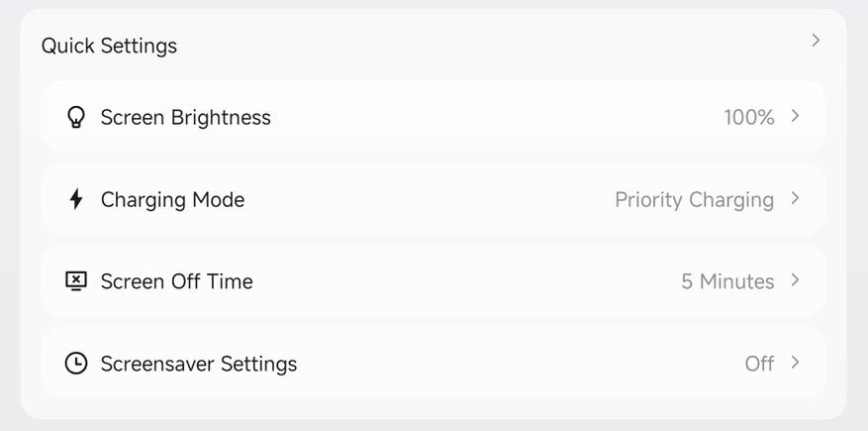Click the lightbulb Screen Brightness icon
This screenshot has height=431, width=868.
pos(76,118)
